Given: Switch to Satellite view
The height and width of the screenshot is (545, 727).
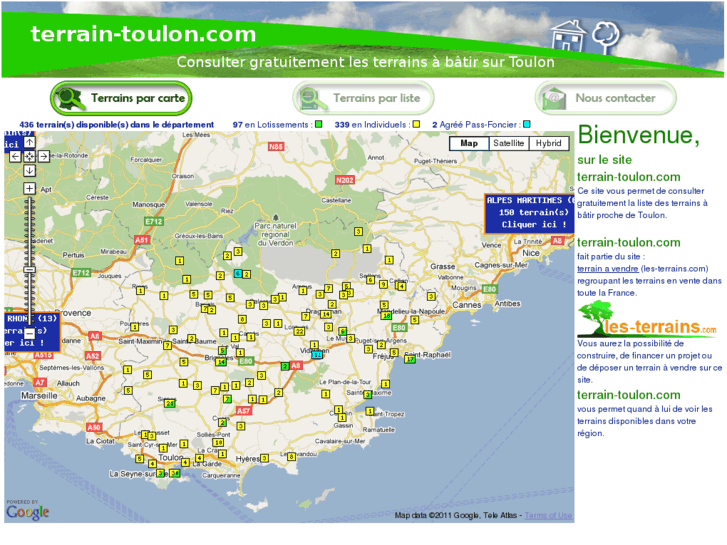Looking at the screenshot, I should (509, 143).
